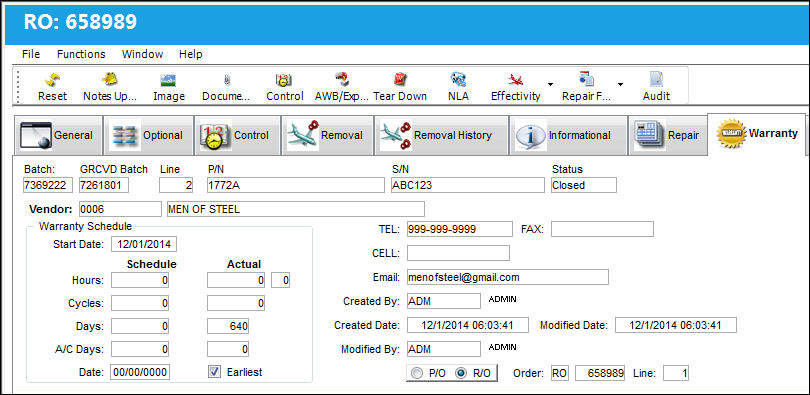Click the Schedule Cycles field
Screen dimensions: 810x395
140,304
